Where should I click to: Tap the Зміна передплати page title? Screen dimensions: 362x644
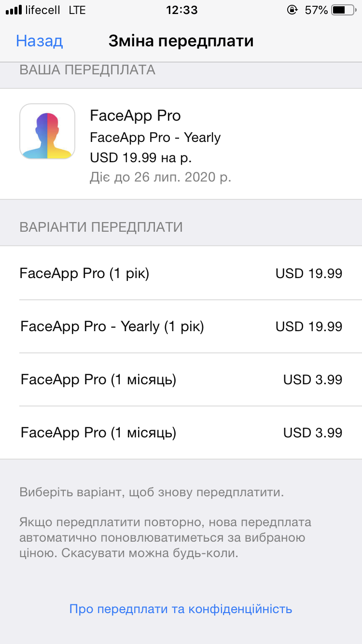point(181,41)
